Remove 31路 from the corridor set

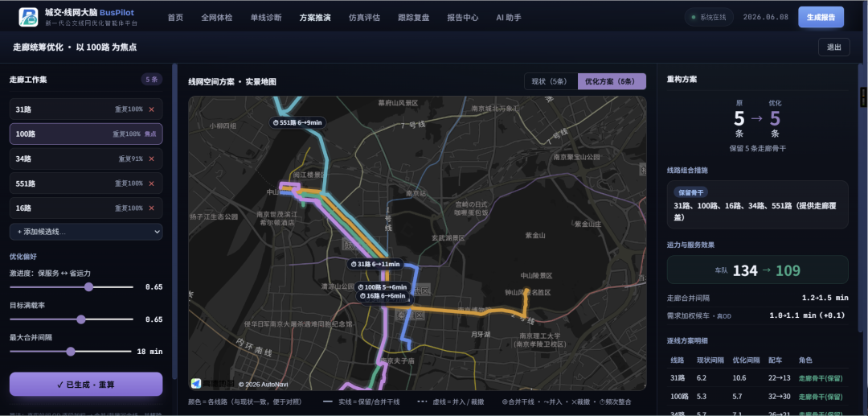pos(152,109)
